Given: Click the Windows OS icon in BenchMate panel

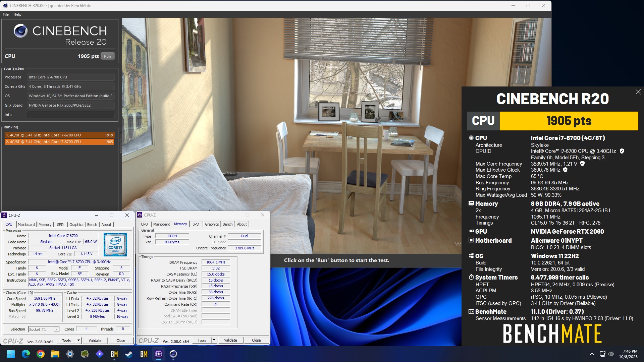Looking at the screenshot, I should (471, 256).
